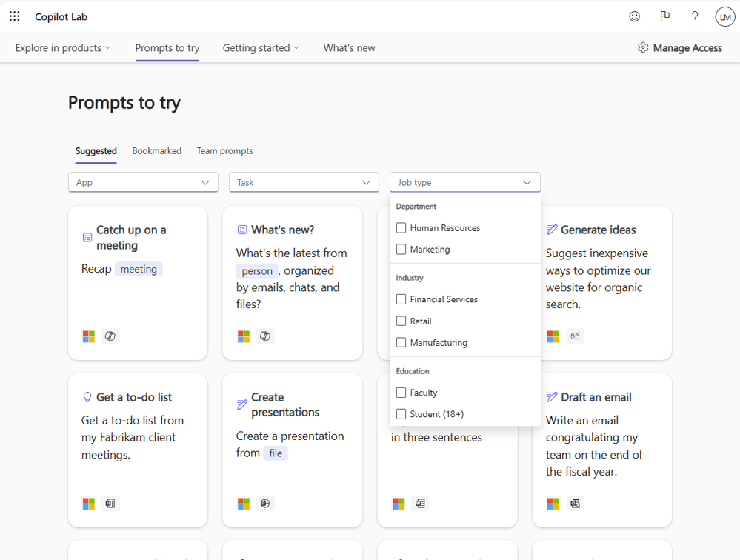Open the app launcher grid icon

pyautogui.click(x=15, y=16)
